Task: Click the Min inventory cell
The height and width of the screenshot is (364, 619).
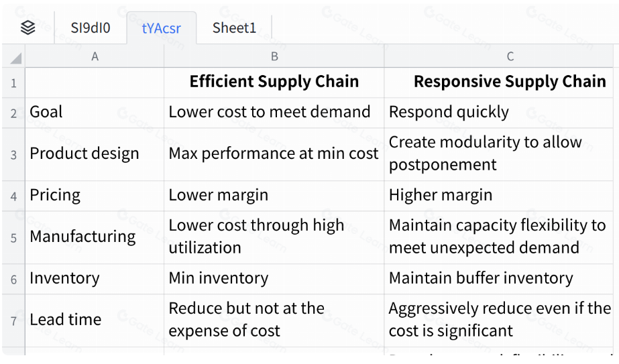Action: [x=274, y=278]
